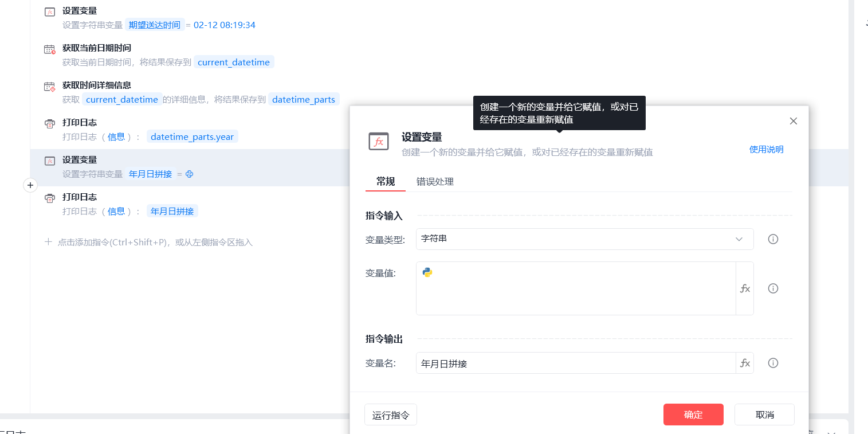Click inside the 变量值 text area
This screenshot has width=868, height=434.
point(576,288)
